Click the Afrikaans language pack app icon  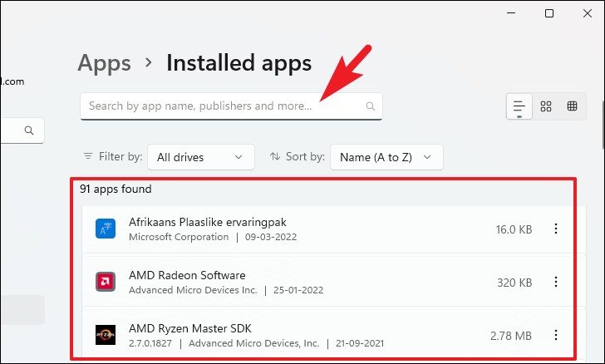(x=106, y=229)
